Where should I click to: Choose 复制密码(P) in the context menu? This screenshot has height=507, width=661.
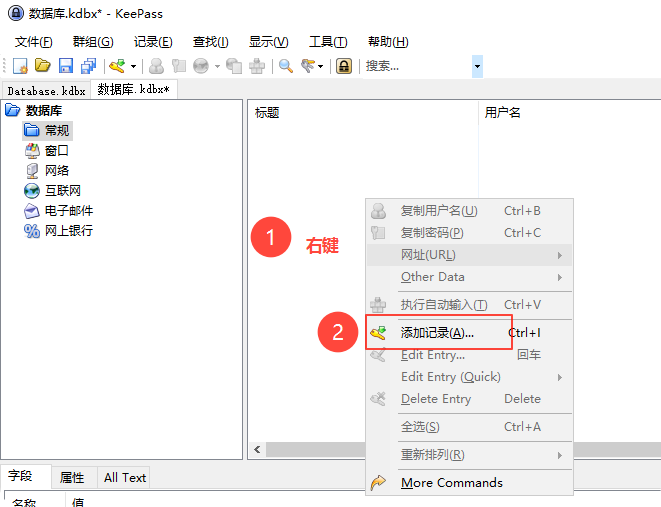pyautogui.click(x=469, y=233)
